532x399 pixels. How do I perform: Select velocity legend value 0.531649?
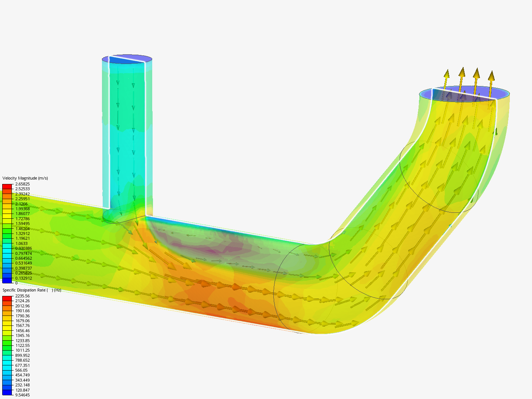pyautogui.click(x=24, y=263)
